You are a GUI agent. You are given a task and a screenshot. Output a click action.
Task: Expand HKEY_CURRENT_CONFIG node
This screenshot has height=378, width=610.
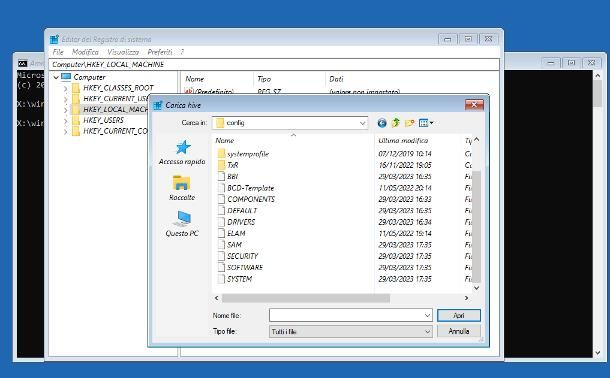[65, 132]
